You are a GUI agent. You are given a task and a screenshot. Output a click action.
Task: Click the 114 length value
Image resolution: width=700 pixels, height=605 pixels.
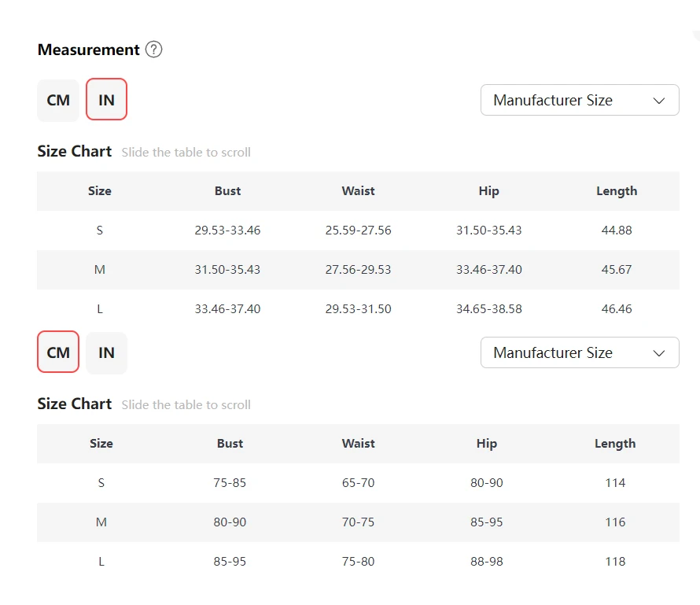[615, 483]
